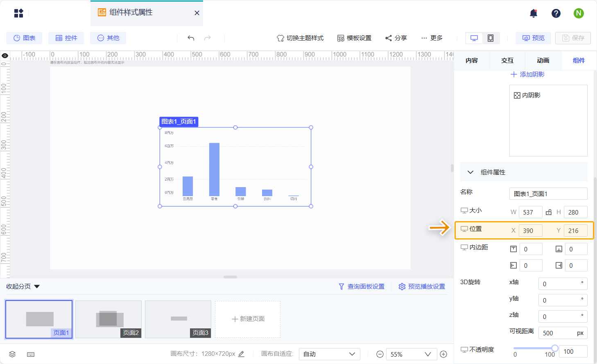597x364 pixels.
Task: Open the layers panel icon
Action: pos(12,354)
